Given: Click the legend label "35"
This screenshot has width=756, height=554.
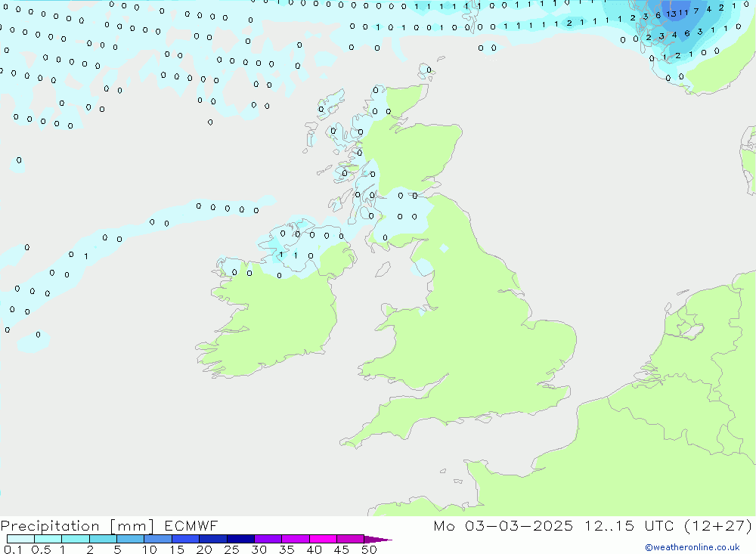Looking at the screenshot, I should point(287,549).
